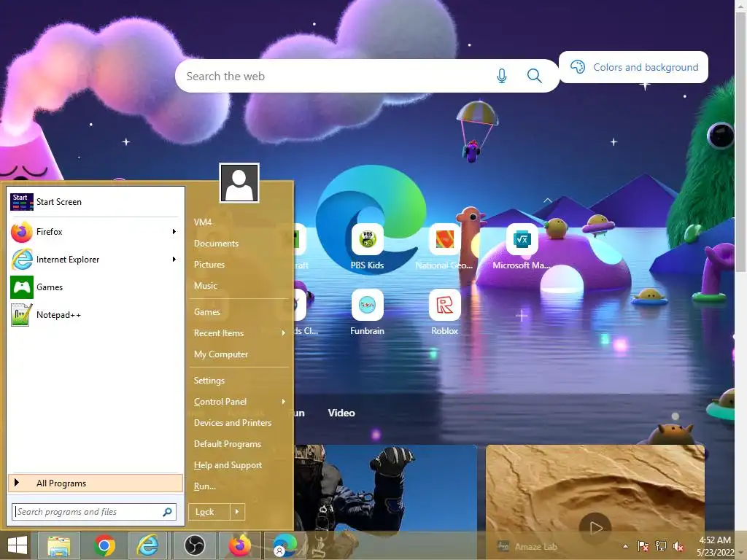Screen dimensions: 747x560
Task: Play the Amaze Lab video
Action: click(595, 527)
